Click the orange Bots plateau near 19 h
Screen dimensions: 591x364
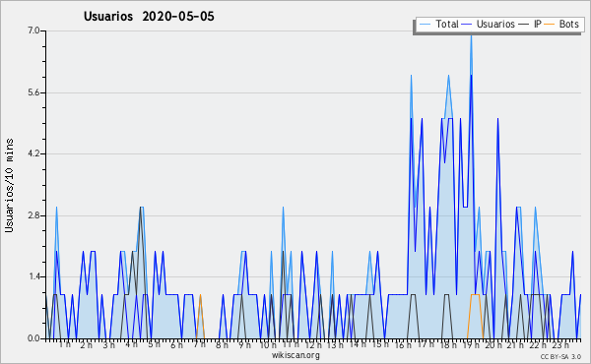coord(475,295)
